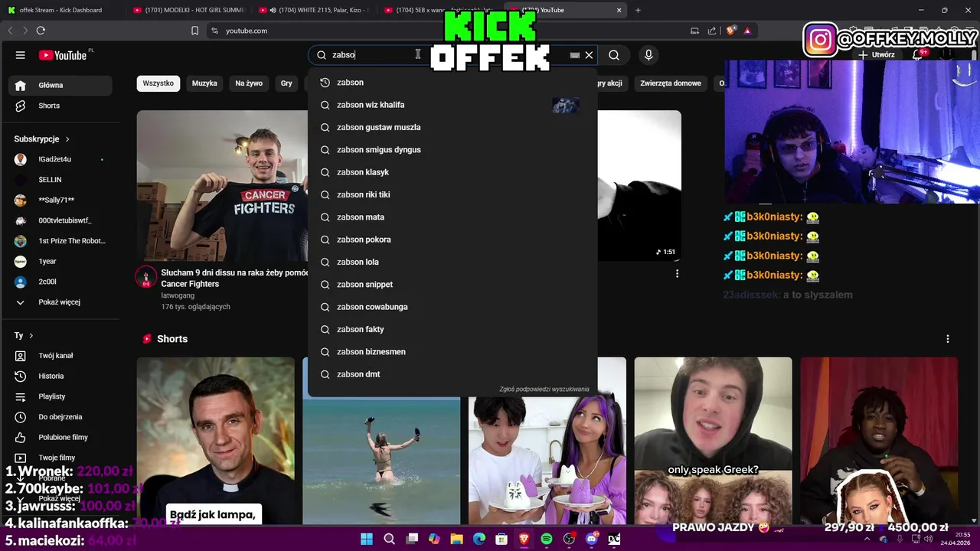Screen dimensions: 980x551
Task: Select suggestion 'zabson smigus dyngus'
Action: [452, 150]
